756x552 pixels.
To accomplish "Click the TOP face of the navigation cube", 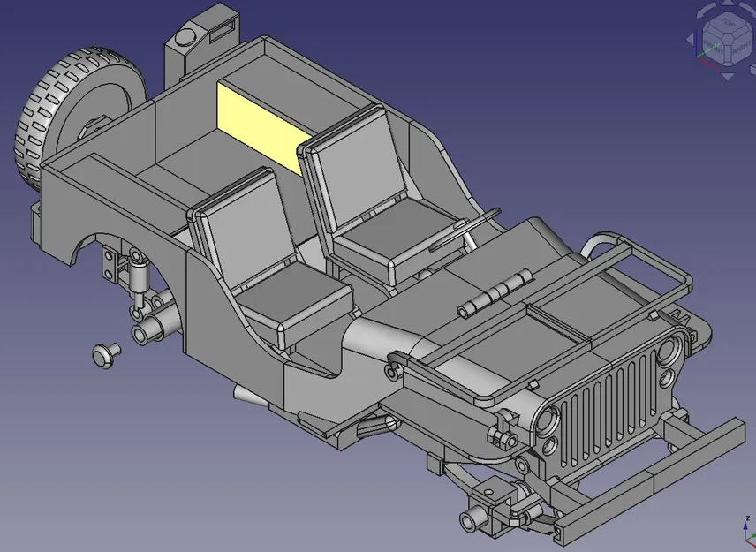I will (x=729, y=22).
